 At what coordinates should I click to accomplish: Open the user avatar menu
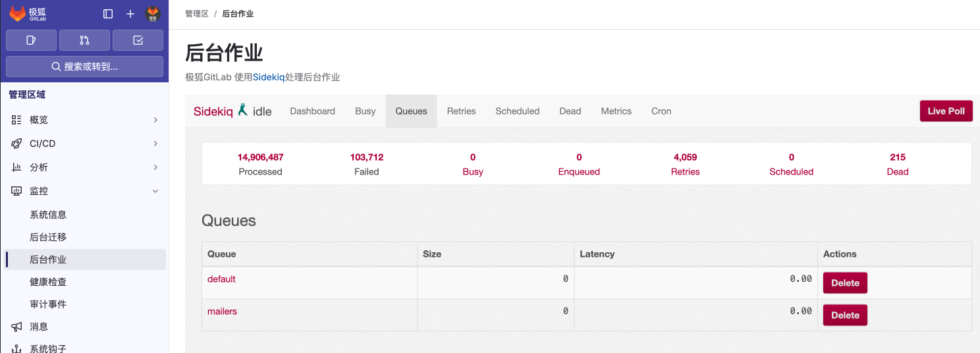point(153,14)
